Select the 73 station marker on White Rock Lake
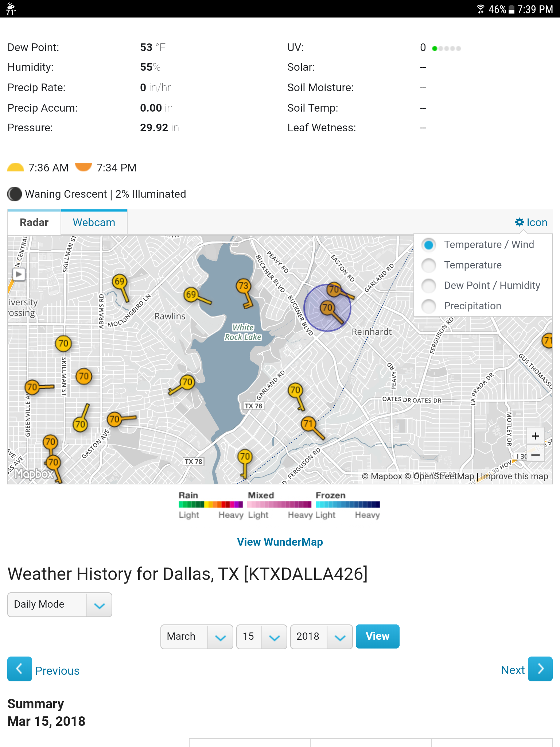This screenshot has height=747, width=560. [243, 286]
